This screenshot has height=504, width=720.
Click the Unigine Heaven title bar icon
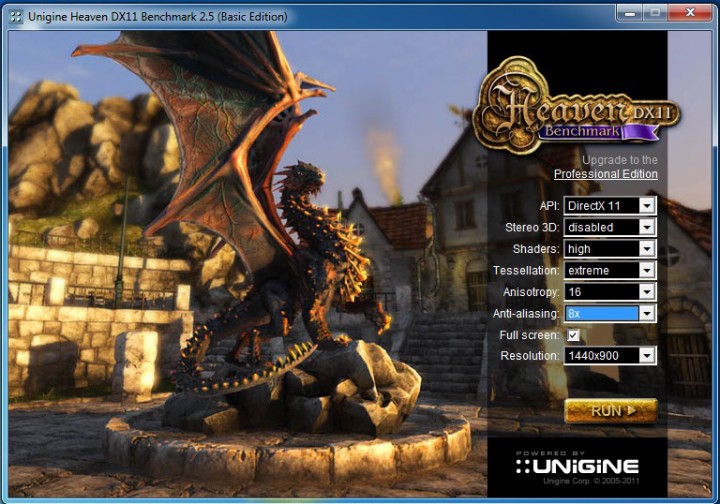[x=16, y=17]
